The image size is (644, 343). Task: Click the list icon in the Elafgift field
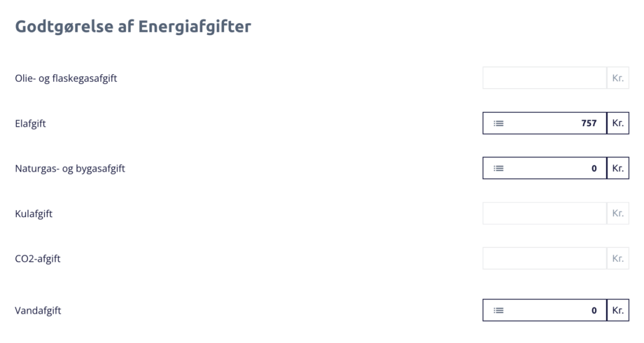pyautogui.click(x=498, y=123)
